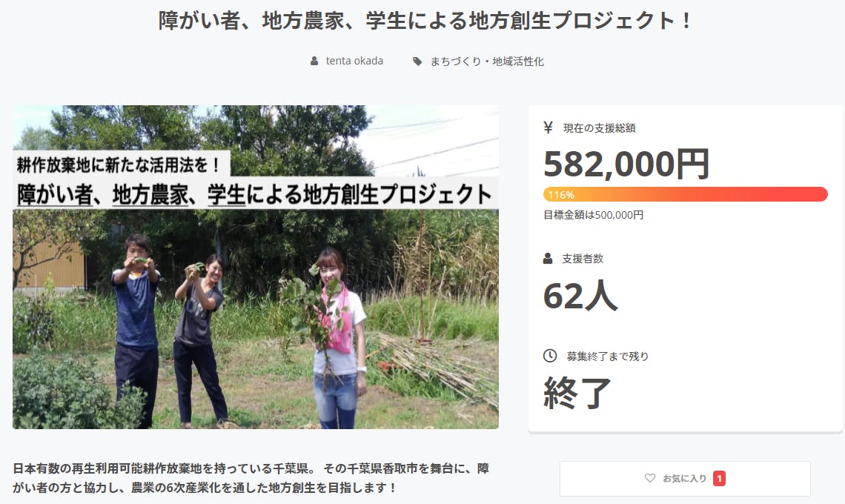This screenshot has height=504, width=845.
Task: Click the yen currency icon
Action: coord(548,127)
